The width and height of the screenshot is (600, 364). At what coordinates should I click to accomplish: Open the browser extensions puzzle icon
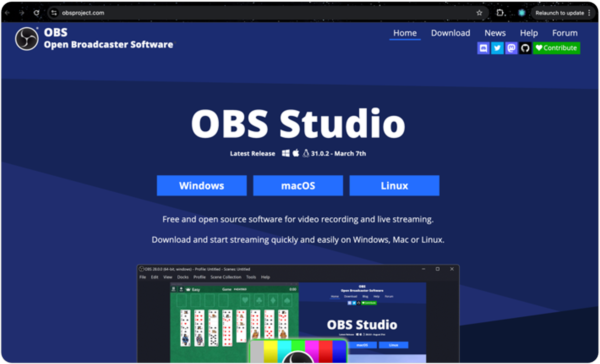coord(500,13)
